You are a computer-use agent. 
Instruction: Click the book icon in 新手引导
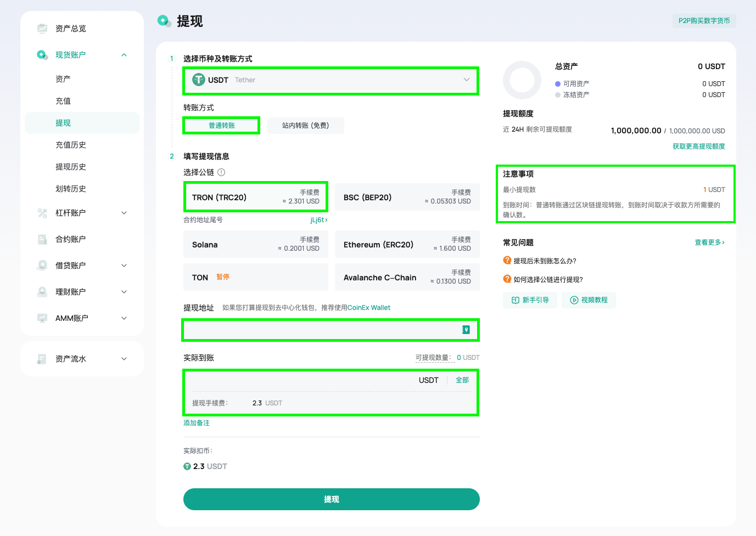coord(516,300)
